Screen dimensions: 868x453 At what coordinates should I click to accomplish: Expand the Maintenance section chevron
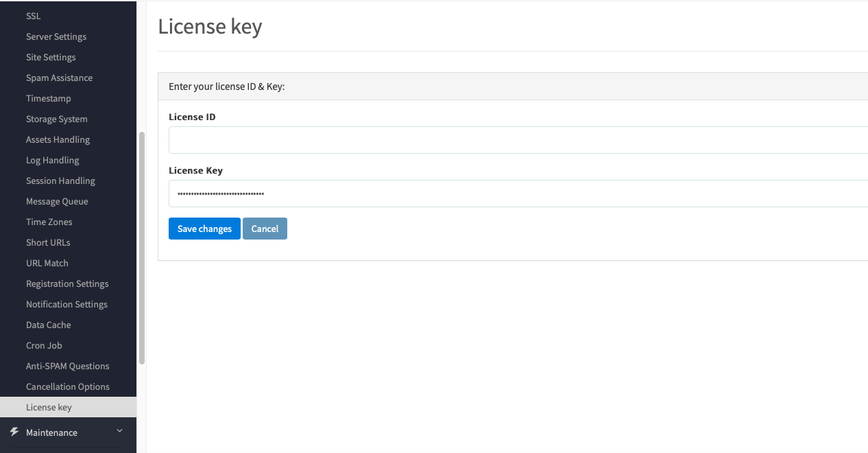click(119, 431)
